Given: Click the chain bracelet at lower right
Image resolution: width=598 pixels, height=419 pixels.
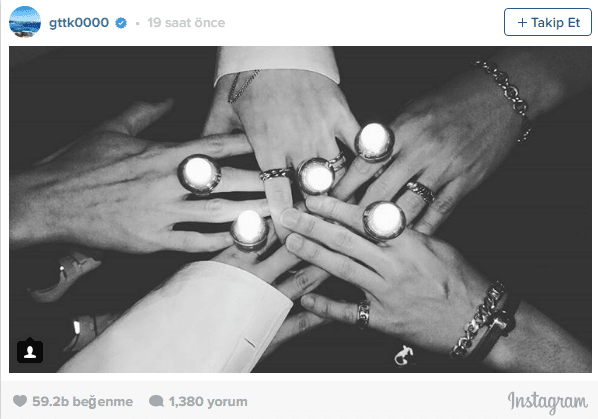Looking at the screenshot, I should coord(479,320).
